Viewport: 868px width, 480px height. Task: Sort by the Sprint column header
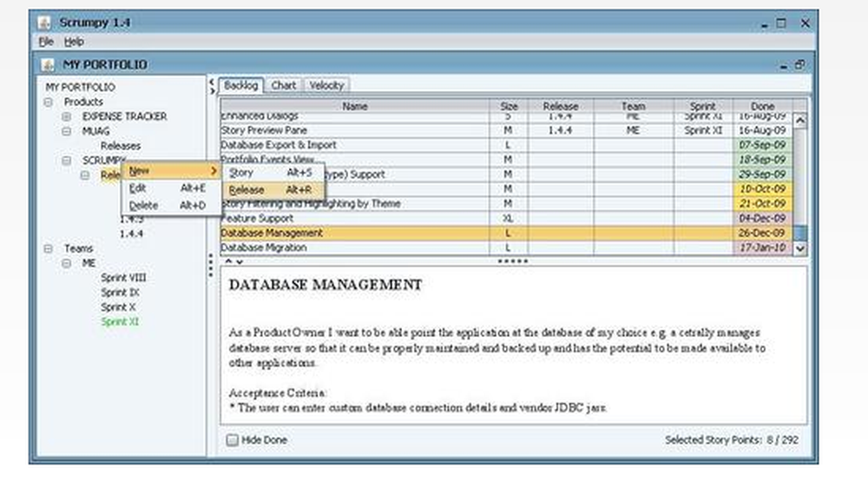coord(703,106)
